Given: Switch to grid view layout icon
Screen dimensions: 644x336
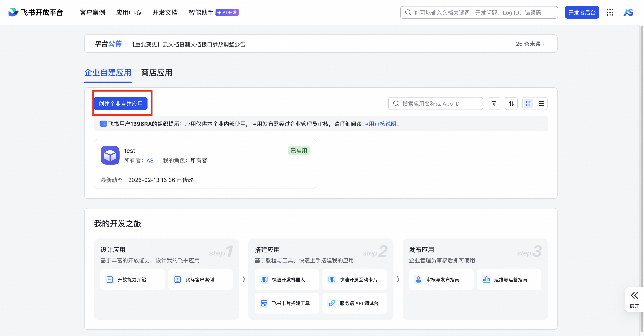Looking at the screenshot, I should click(529, 103).
